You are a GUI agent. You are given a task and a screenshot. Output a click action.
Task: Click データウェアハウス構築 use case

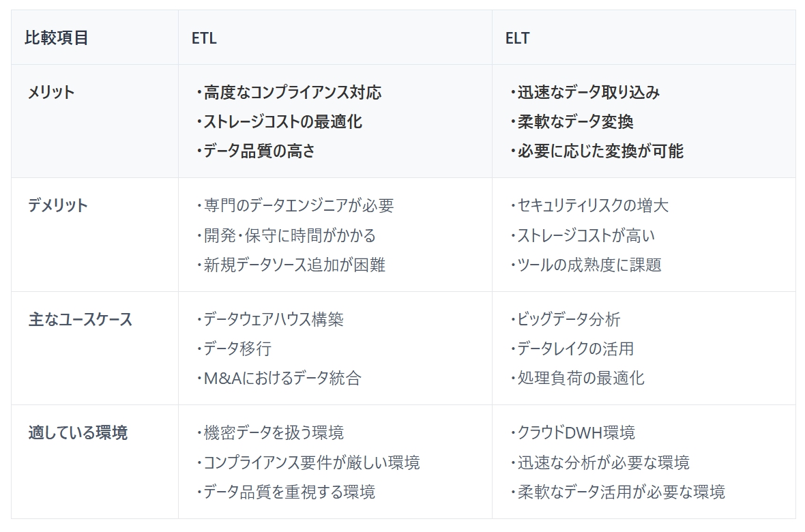tap(273, 319)
